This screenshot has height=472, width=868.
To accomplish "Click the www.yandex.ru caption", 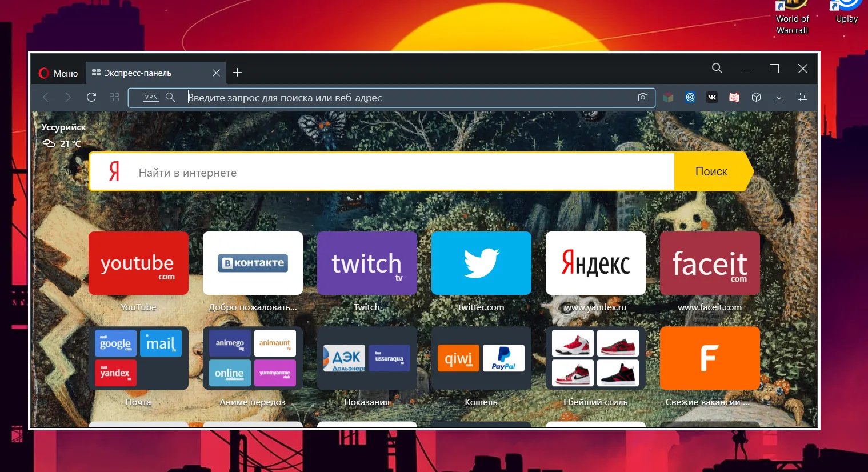I will click(595, 307).
